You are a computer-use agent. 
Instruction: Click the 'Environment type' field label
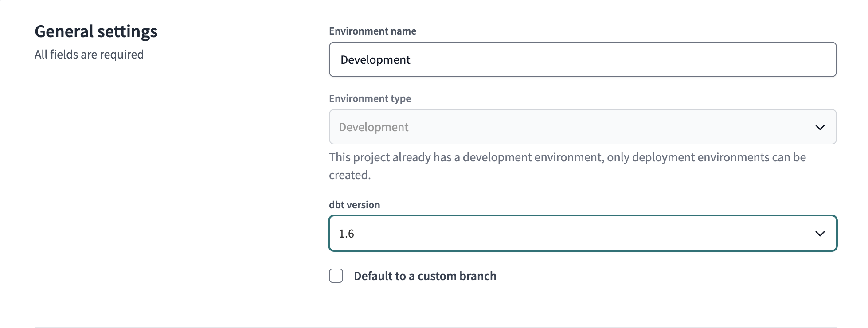pyautogui.click(x=370, y=98)
